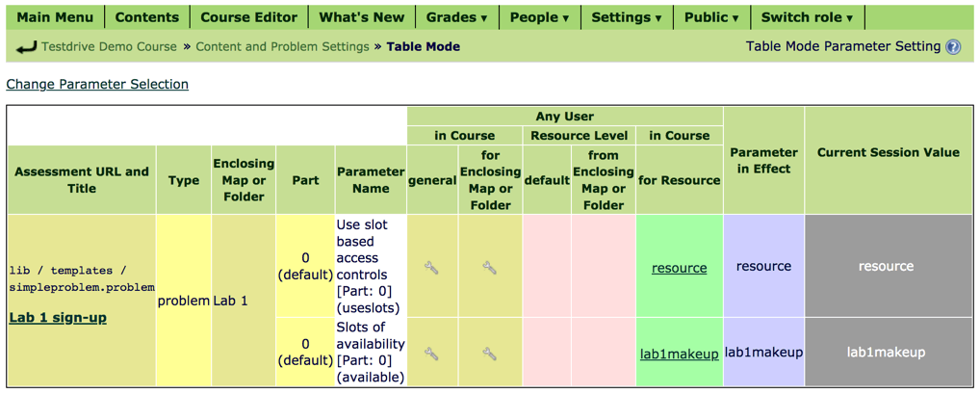This screenshot has height=394, width=980.
Task: Open the Contents menu item
Action: [147, 17]
